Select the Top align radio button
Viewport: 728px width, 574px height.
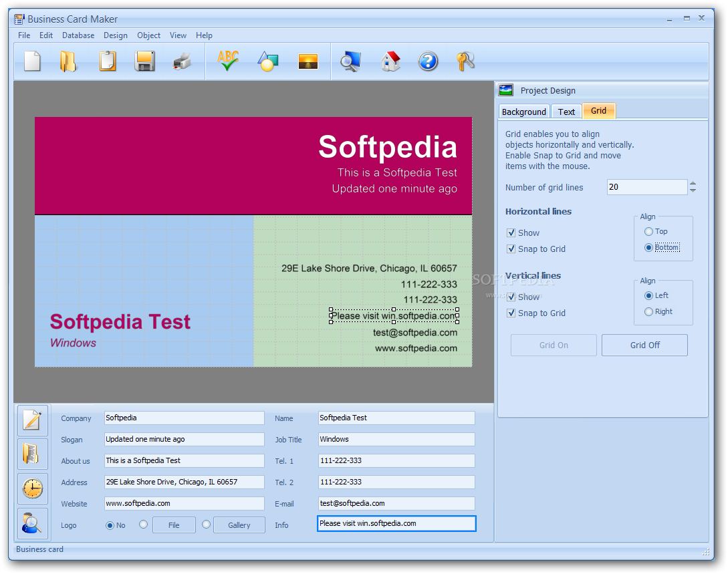click(648, 231)
